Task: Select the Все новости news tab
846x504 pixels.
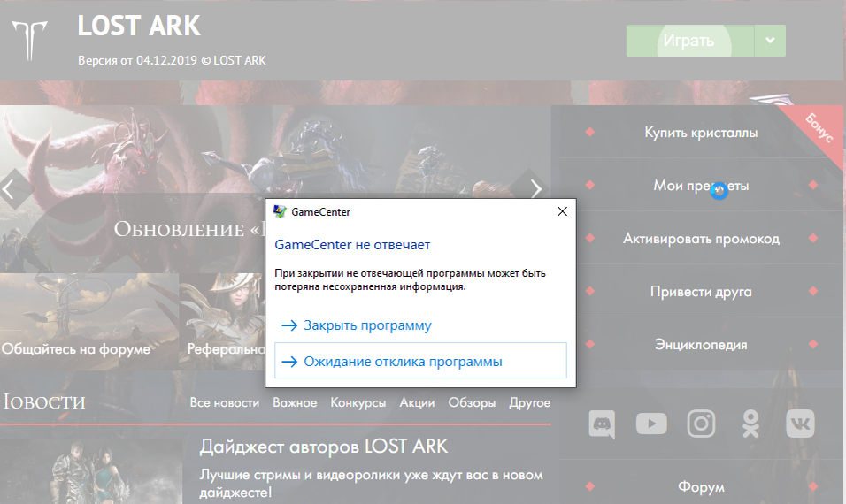Action: 225,402
